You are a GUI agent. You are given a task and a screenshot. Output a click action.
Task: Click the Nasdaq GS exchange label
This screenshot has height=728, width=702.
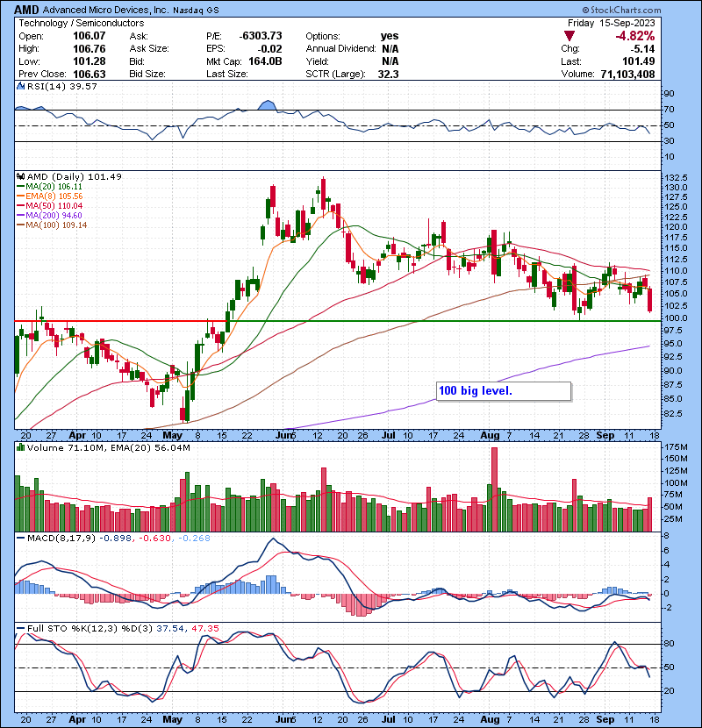(196, 11)
